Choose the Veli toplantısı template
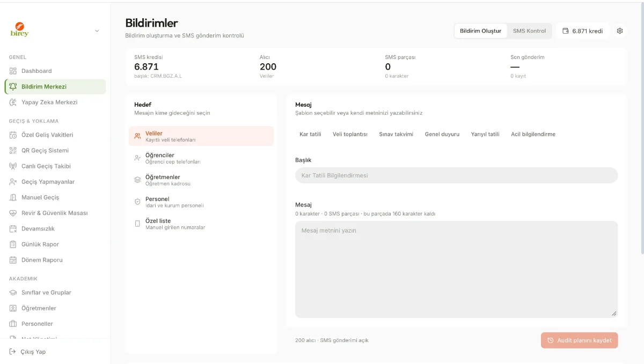The width and height of the screenshot is (644, 364). coord(350,134)
